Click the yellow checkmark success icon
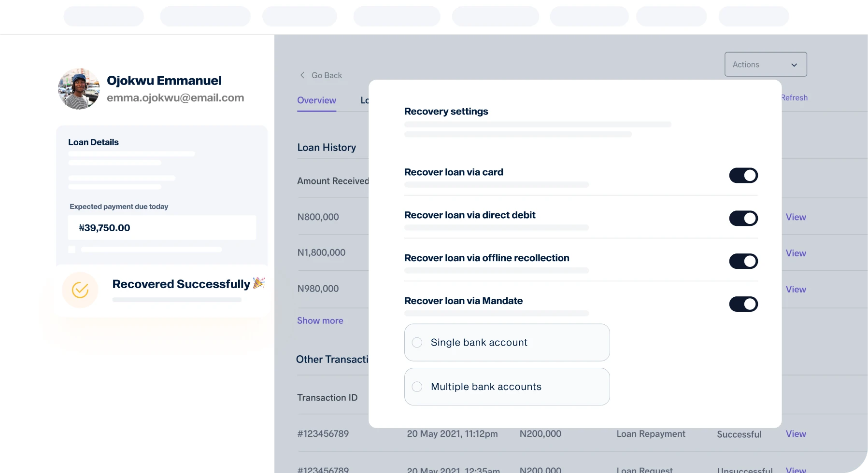The width and height of the screenshot is (868, 473). [80, 290]
